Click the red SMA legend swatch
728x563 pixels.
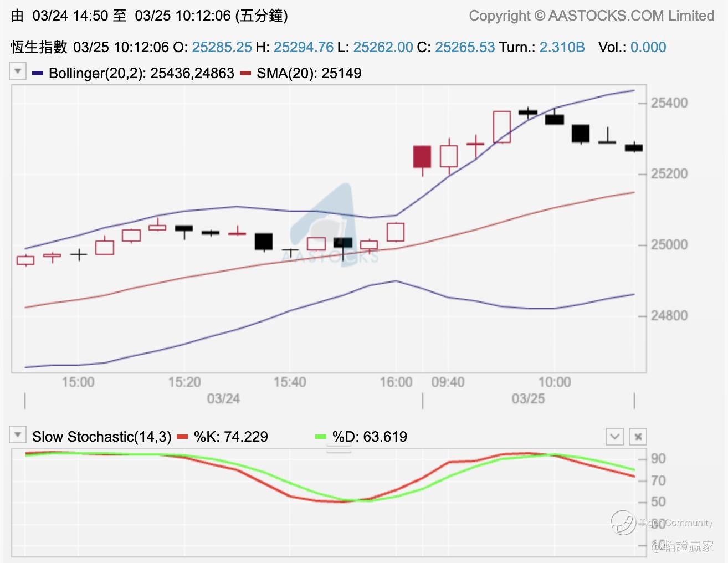click(245, 73)
